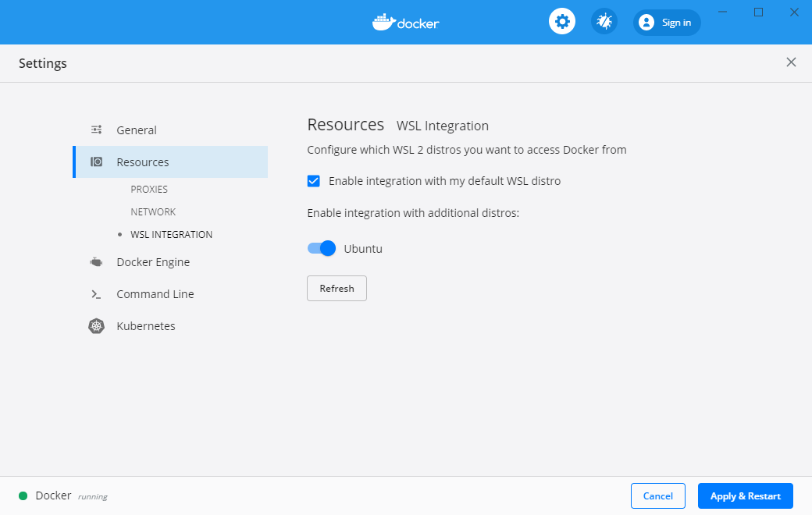Click the General sliders icon in sidebar
Screen dimensions: 812x515
point(96,130)
